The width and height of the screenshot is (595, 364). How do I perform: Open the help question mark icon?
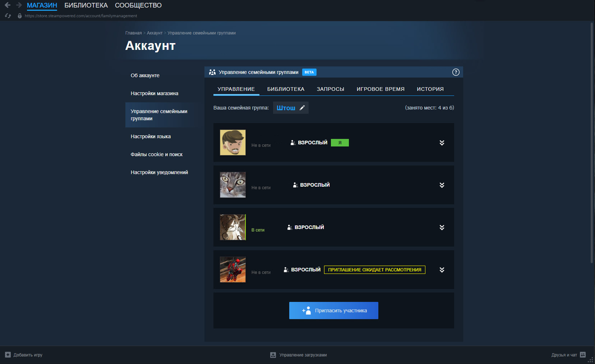tap(456, 72)
